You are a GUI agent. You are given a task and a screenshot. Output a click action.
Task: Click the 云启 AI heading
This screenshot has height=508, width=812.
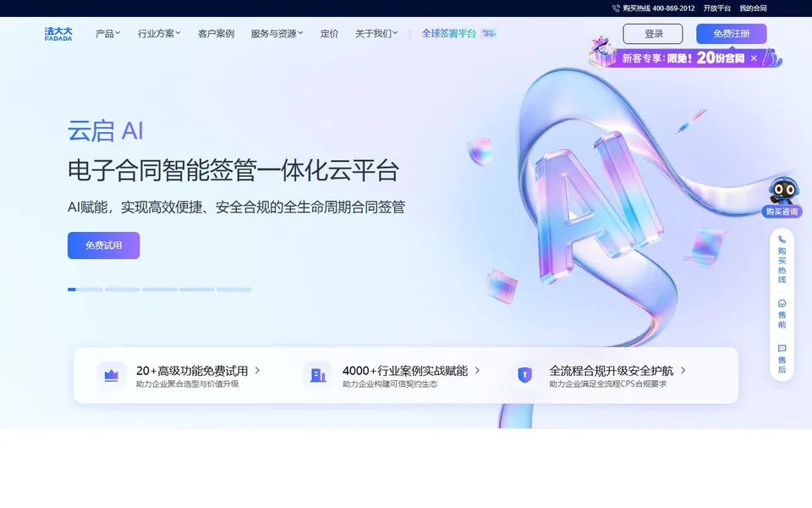[x=106, y=130]
